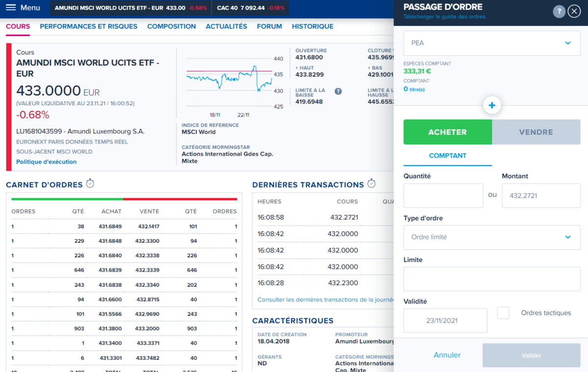Click the CAC 40 ticker in header
The height and width of the screenshot is (372, 588).
point(251,8)
